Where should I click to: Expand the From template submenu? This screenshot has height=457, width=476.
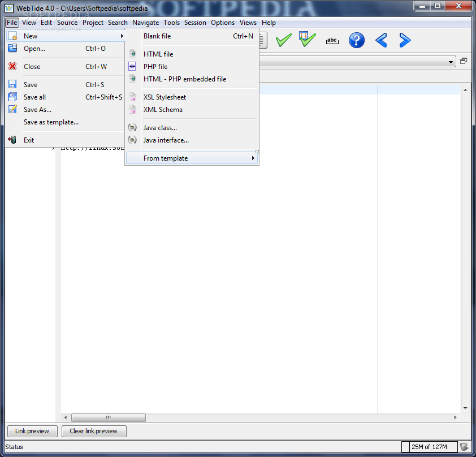[x=192, y=158]
